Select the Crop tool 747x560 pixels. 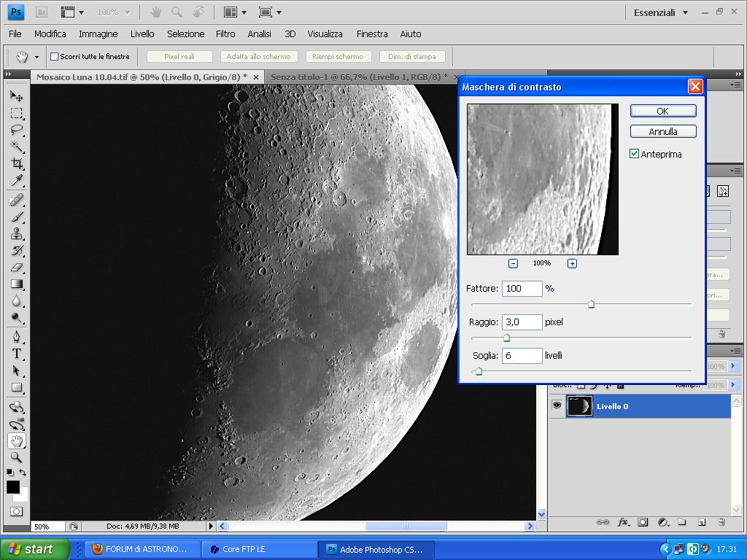16,163
